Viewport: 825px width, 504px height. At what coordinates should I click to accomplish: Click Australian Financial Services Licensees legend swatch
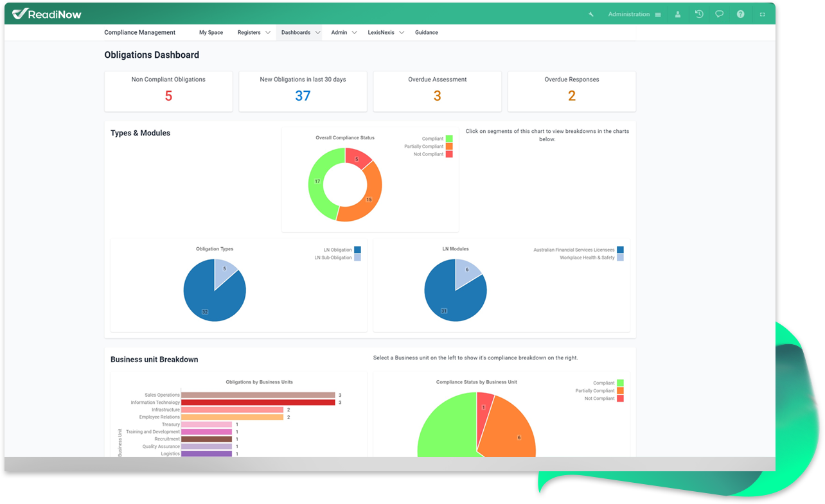tap(620, 250)
